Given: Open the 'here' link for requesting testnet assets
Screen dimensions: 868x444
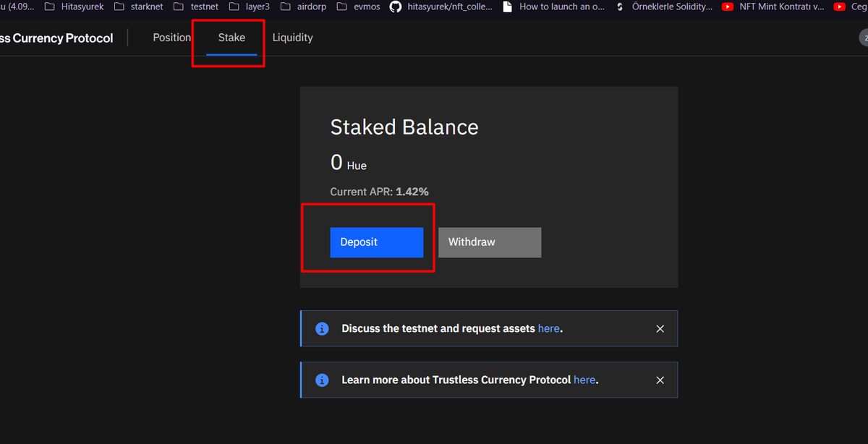Looking at the screenshot, I should [548, 328].
